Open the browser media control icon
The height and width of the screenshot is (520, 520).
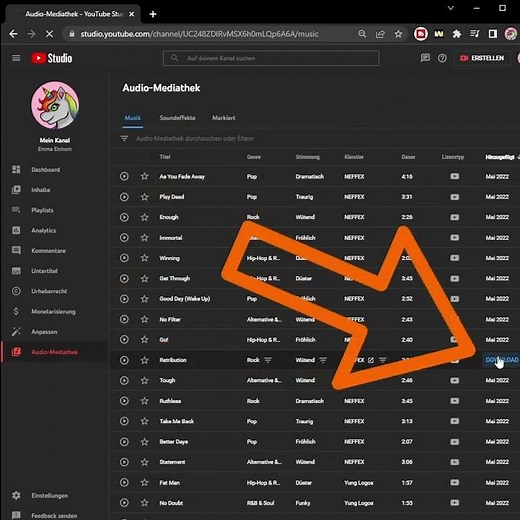(474, 34)
